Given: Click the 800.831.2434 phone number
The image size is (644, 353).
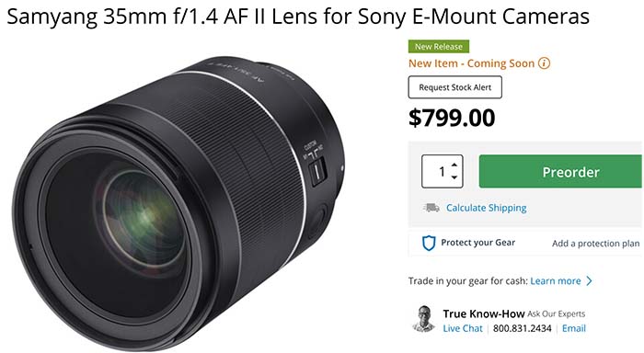Looking at the screenshot, I should [522, 328].
